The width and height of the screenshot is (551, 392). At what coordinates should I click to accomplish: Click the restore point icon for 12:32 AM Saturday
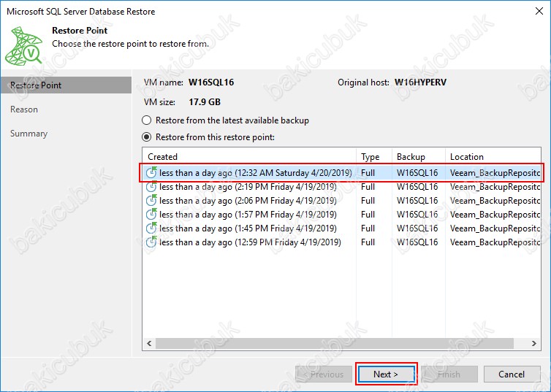[151, 172]
